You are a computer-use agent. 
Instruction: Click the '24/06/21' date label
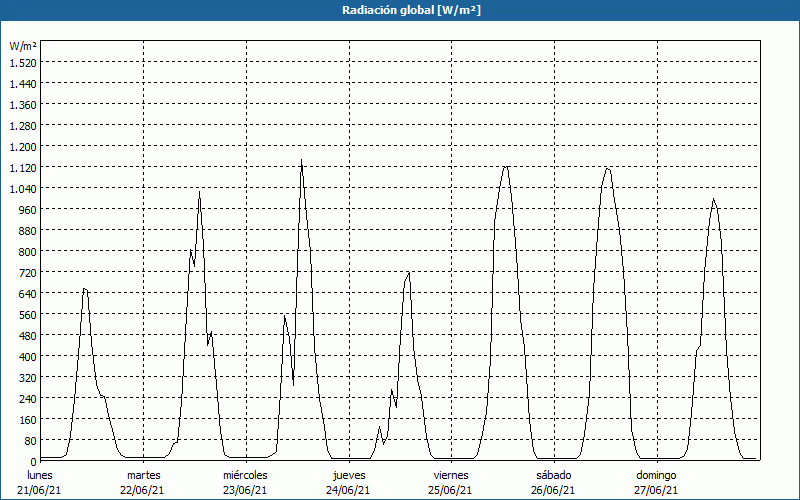click(x=348, y=490)
